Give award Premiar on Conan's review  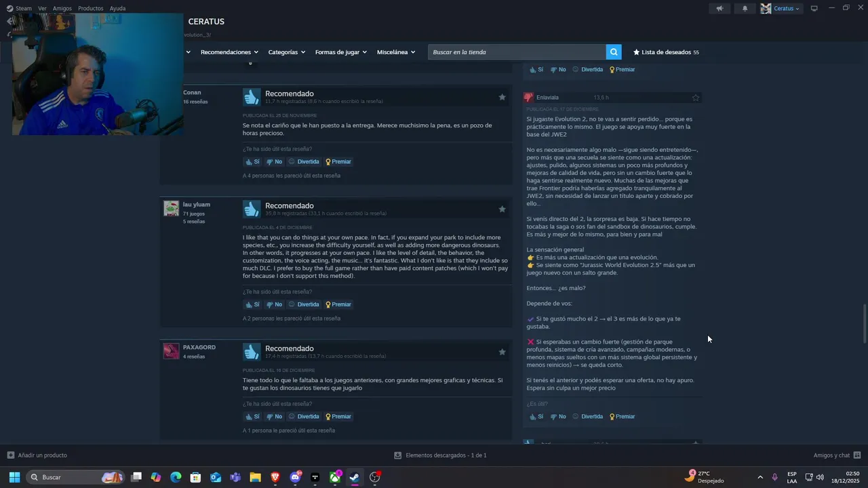338,162
